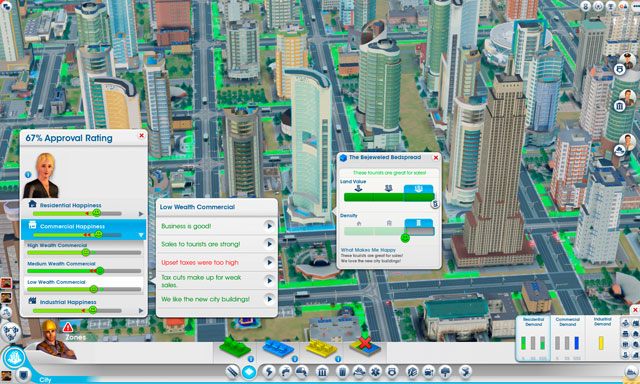Open arrow for We like the new city buildings!
640x384 pixels.
pos(269,299)
